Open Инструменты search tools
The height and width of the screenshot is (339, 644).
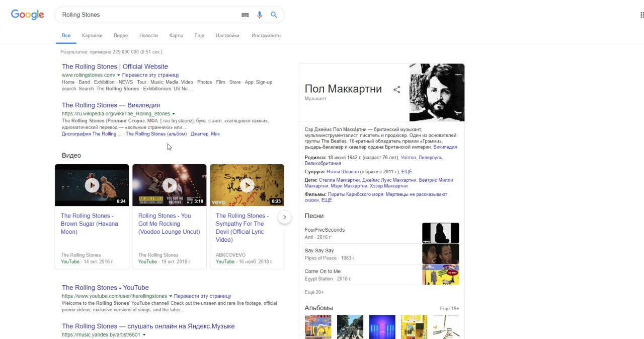[x=267, y=36]
